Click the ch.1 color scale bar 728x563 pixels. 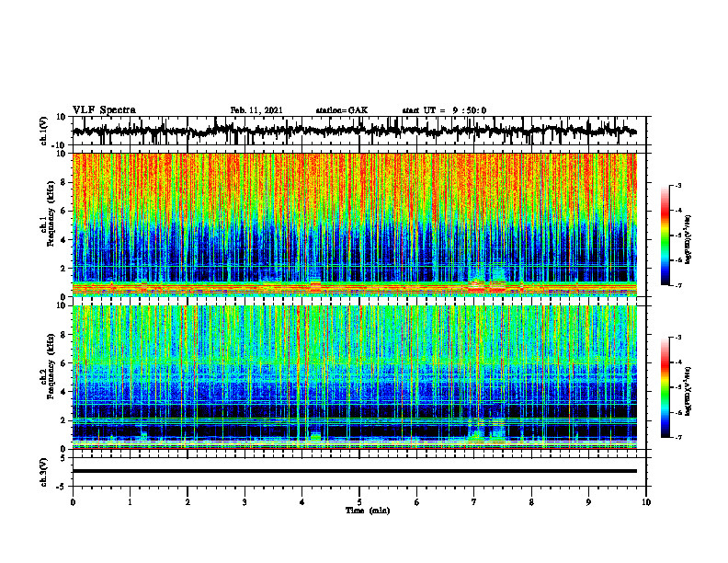pyautogui.click(x=665, y=236)
